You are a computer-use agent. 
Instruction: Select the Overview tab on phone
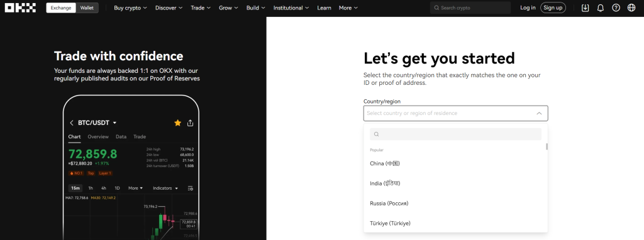click(x=98, y=136)
